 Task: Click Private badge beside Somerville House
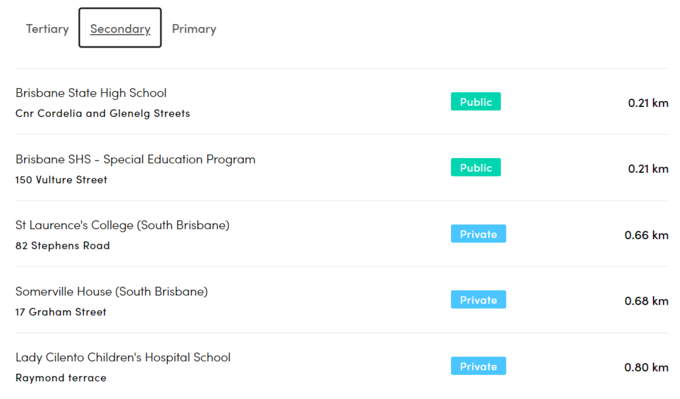[478, 300]
